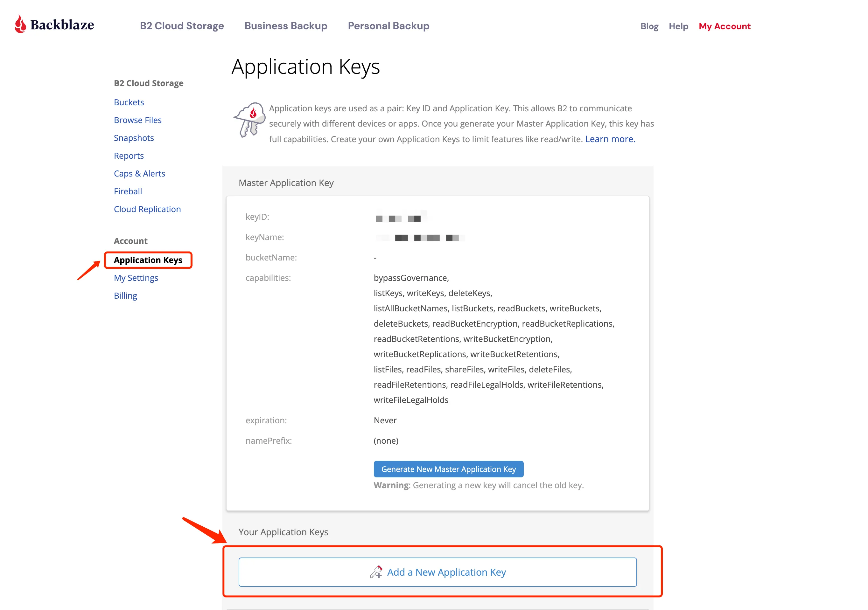
Task: Click the cloud keys illustration icon
Action: click(249, 120)
